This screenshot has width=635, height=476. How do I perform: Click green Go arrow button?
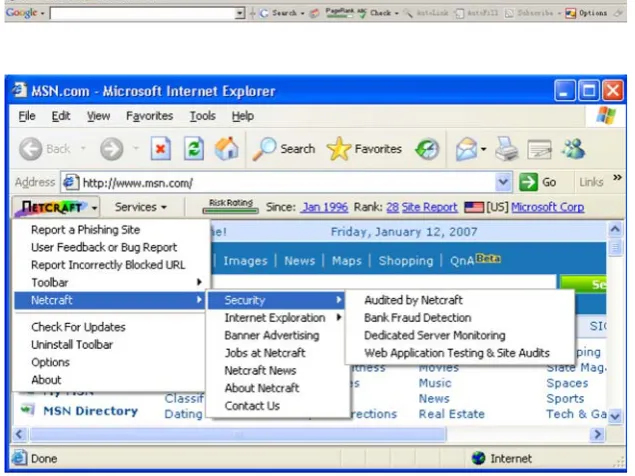528,182
